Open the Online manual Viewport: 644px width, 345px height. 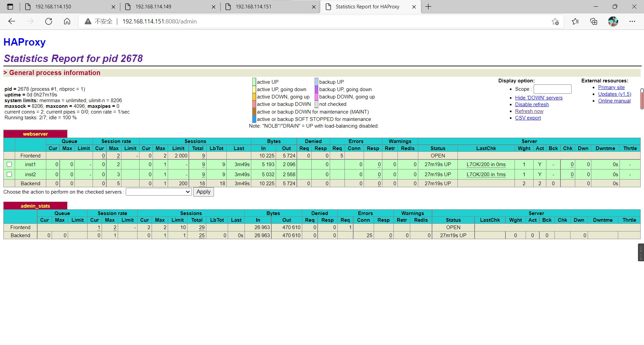(614, 101)
